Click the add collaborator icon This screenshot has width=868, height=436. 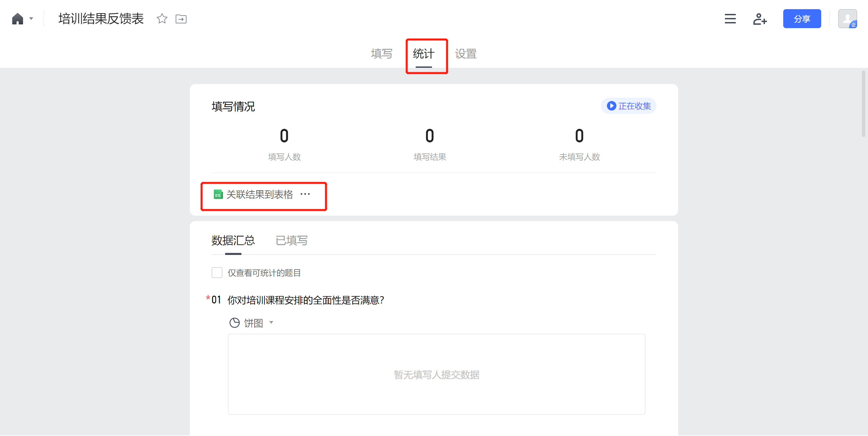point(759,19)
